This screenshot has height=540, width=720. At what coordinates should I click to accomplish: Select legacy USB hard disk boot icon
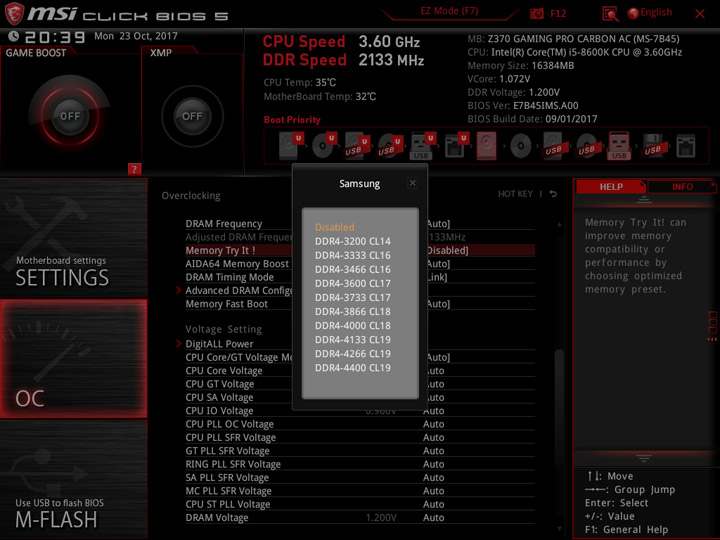pyautogui.click(x=554, y=146)
